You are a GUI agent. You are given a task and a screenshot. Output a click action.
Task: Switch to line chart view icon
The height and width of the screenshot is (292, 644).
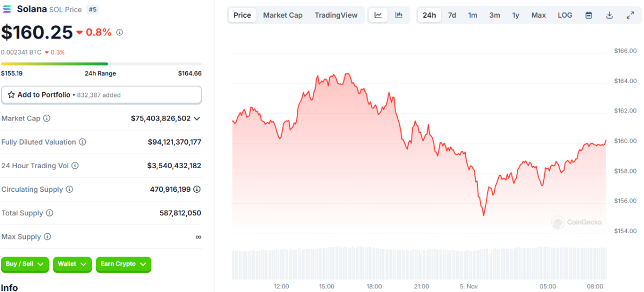pyautogui.click(x=378, y=15)
